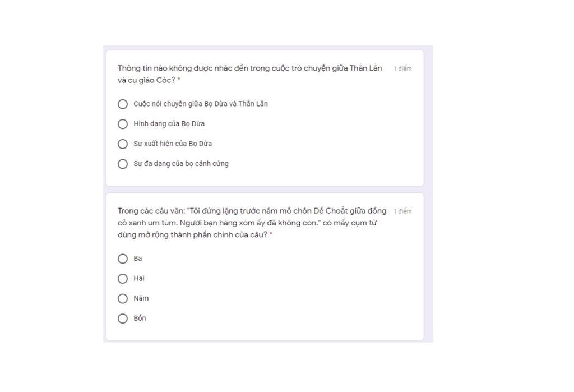Select radio circle for 'Hình dạng của Bọ Dừa'

point(123,124)
